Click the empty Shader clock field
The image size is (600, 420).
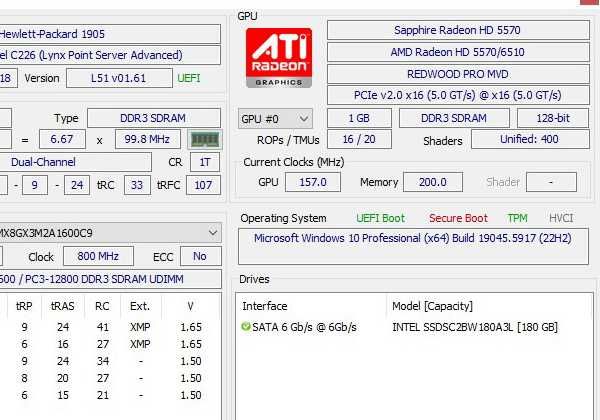pos(551,182)
